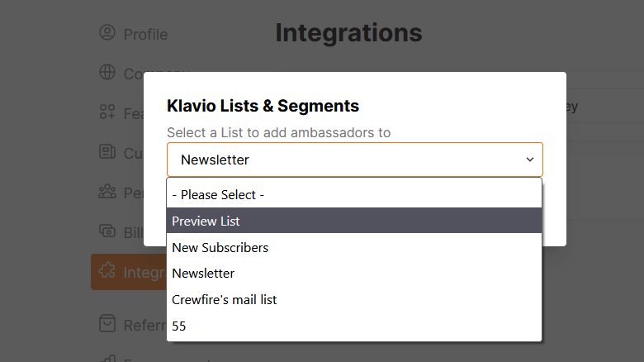This screenshot has height=362, width=644.
Task: Click the Customize newspaper icon in sidebar
Action: tap(107, 151)
